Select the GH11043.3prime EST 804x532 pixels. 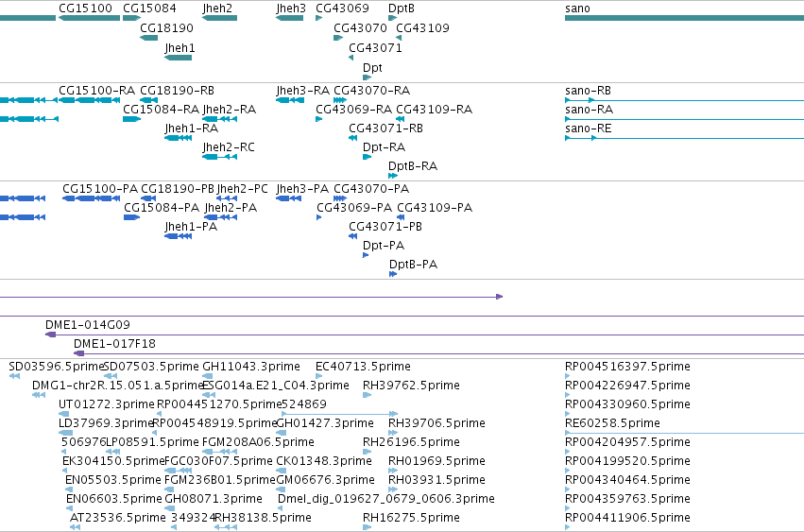tap(209, 376)
